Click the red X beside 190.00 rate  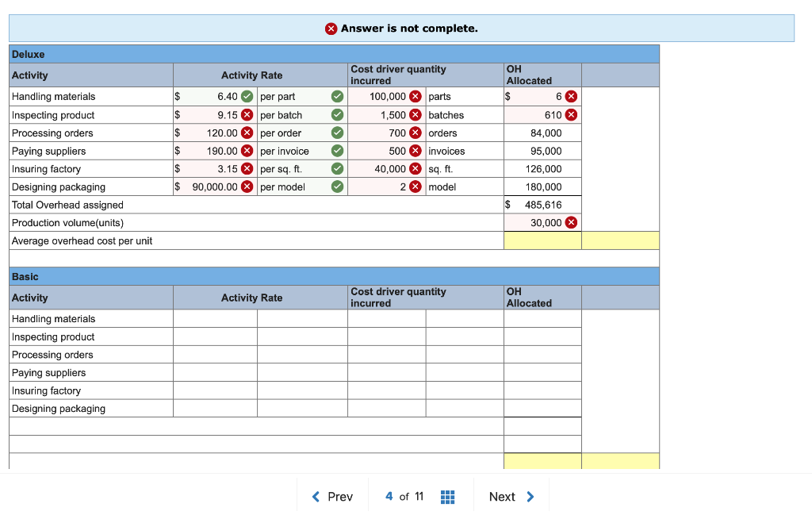(247, 151)
